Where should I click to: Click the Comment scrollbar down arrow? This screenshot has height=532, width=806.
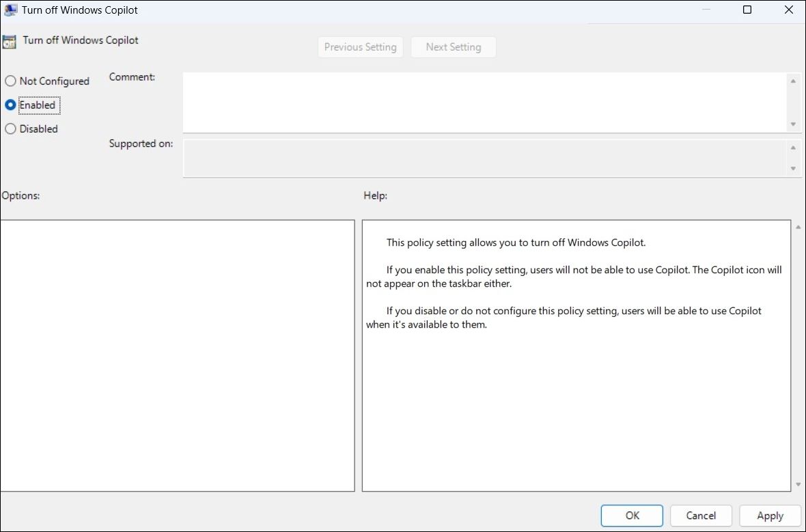[x=793, y=124]
